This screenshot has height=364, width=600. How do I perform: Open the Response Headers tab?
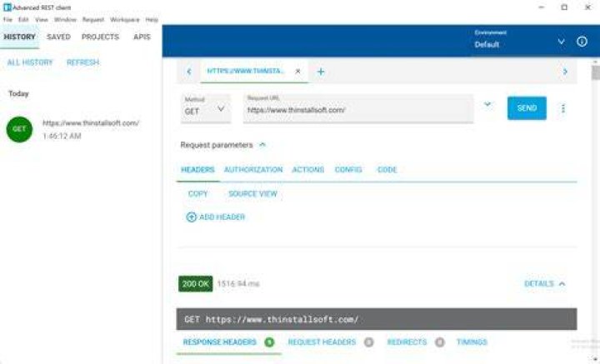pyautogui.click(x=228, y=342)
